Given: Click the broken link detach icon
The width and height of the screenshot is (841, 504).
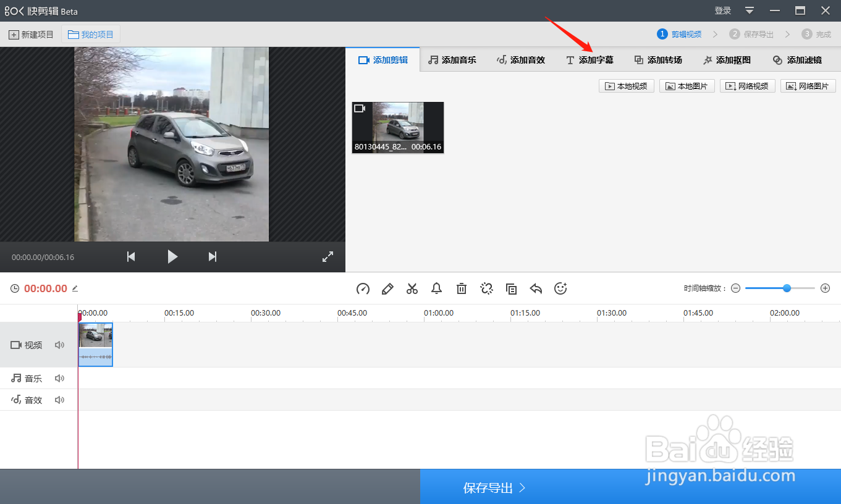Looking at the screenshot, I should pos(486,288).
